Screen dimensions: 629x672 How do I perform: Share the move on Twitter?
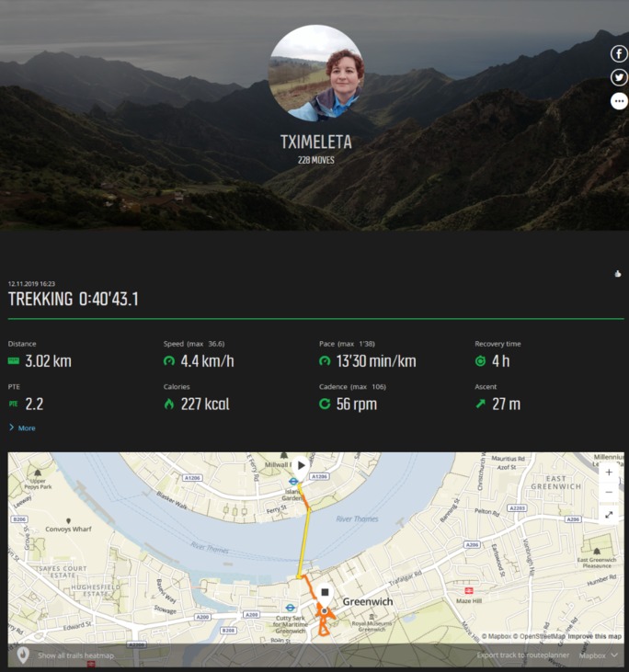coord(619,77)
